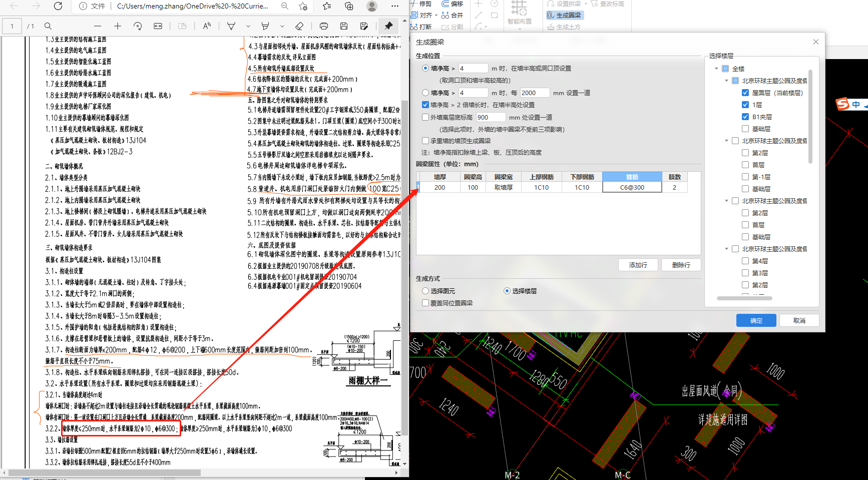Click the 合并 merge tool

453,15
